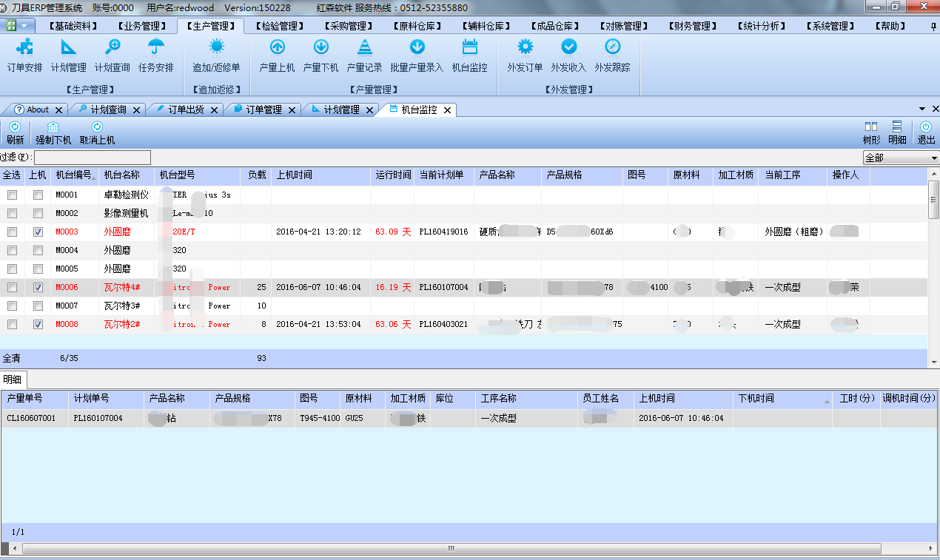Uncheck 上机 checkbox for machine M0006
The height and width of the screenshot is (560, 940).
[38, 288]
